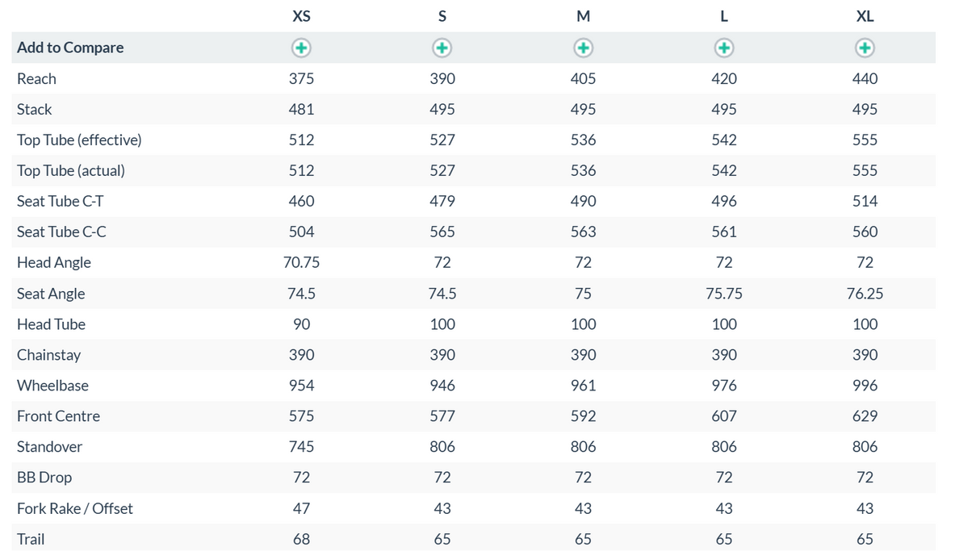This screenshot has width=980, height=551.
Task: Select the S column header
Action: [x=442, y=16]
